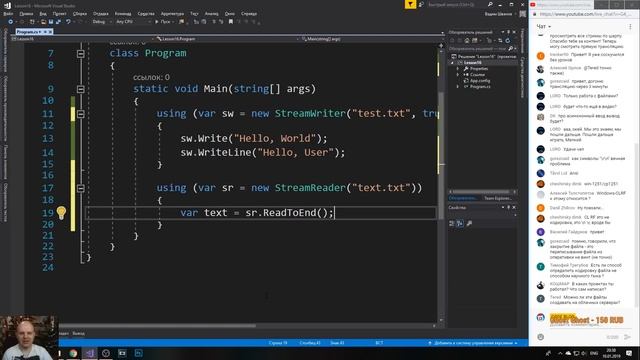This screenshot has height=360, width=640.
Task: Open the Lesson16 project navigation dropdown
Action: click(x=82, y=39)
